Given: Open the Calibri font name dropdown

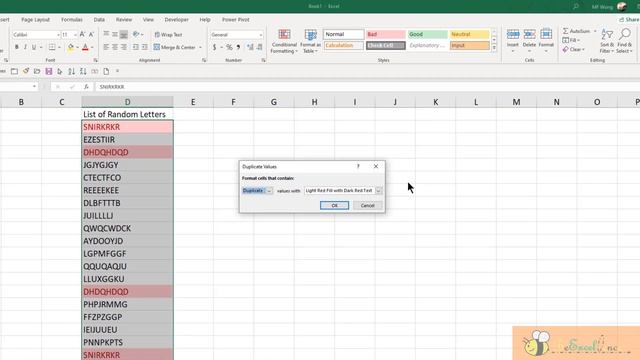Looking at the screenshot, I should [58, 35].
